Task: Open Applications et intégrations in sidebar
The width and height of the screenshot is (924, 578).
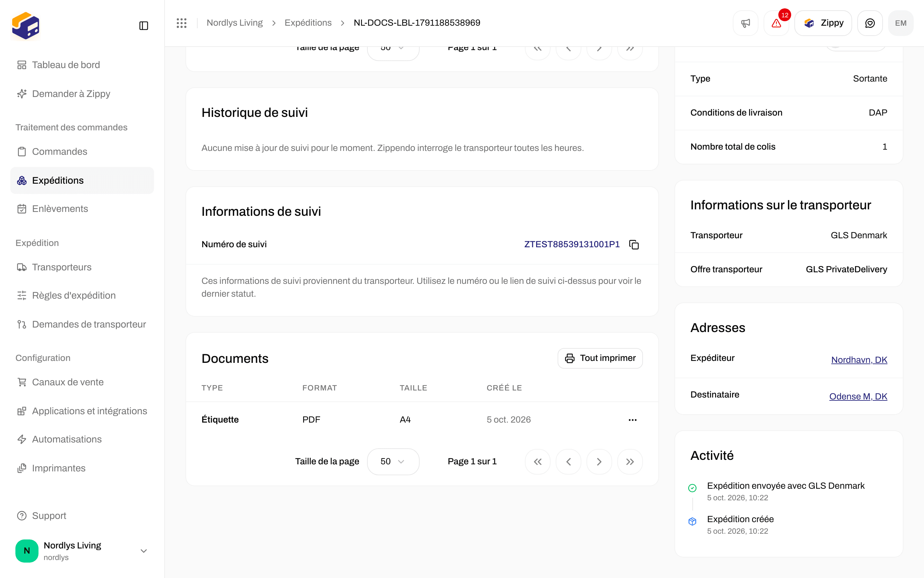Action: click(x=82, y=411)
